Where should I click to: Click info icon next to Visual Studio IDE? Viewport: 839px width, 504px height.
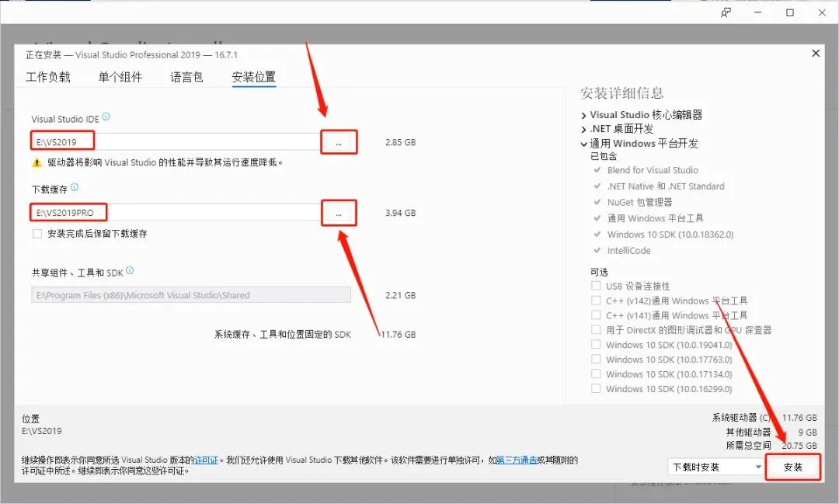(x=106, y=116)
